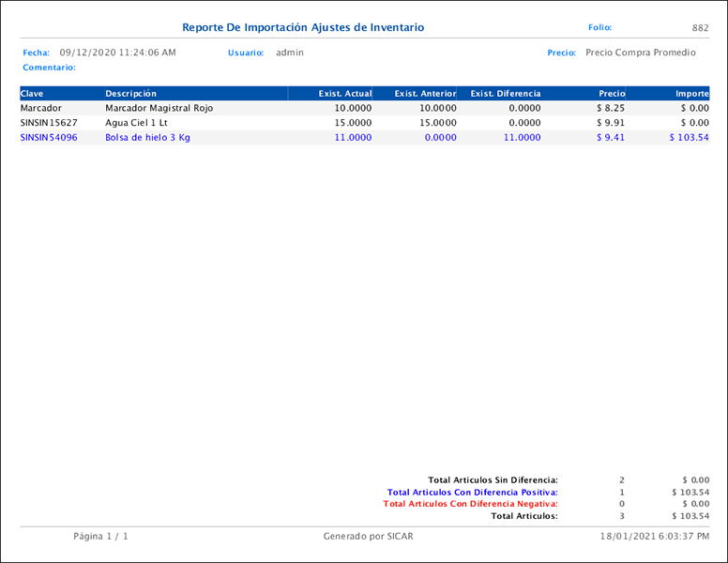Click the 'Precio Compra Promedio' text

640,53
